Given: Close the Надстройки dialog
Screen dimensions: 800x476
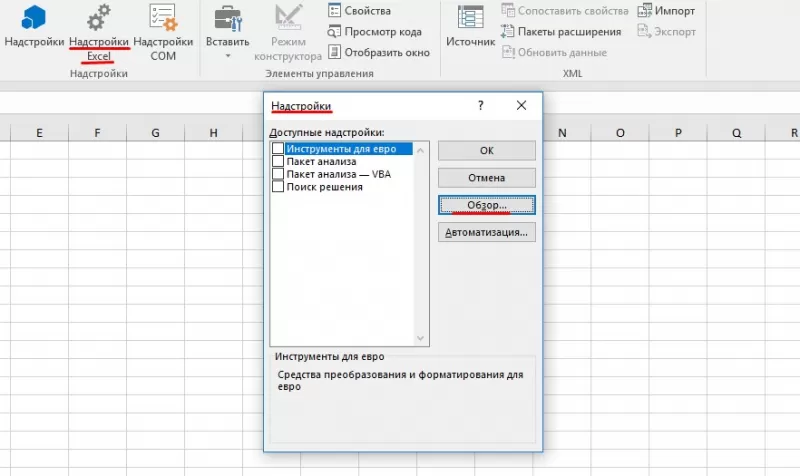Looking at the screenshot, I should click(521, 106).
